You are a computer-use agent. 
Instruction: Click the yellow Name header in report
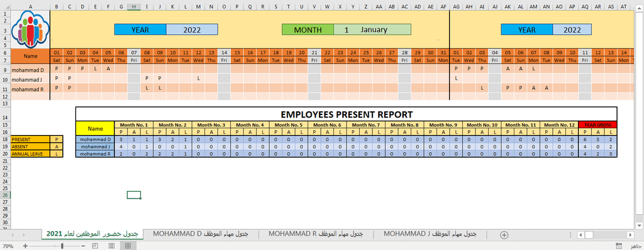(96, 129)
